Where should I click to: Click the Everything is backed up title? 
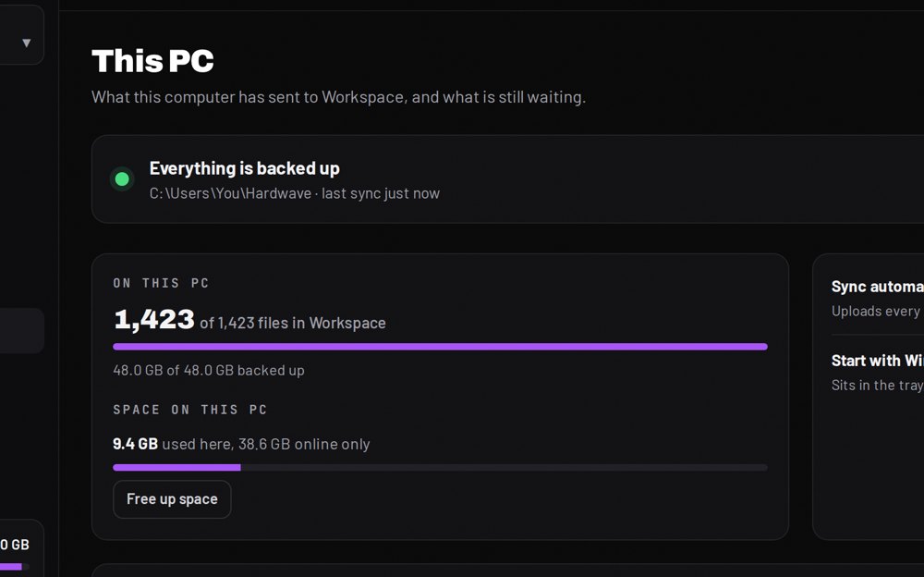[245, 168]
